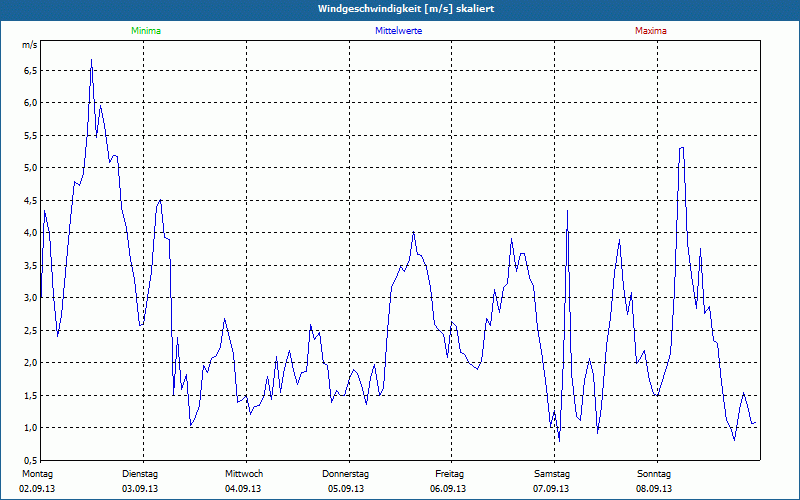Click the 2,5 y-axis value
800x500 pixels.
click(x=31, y=331)
